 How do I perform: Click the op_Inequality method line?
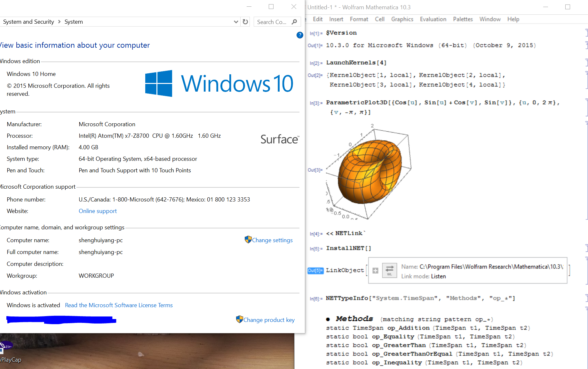tap(424, 363)
